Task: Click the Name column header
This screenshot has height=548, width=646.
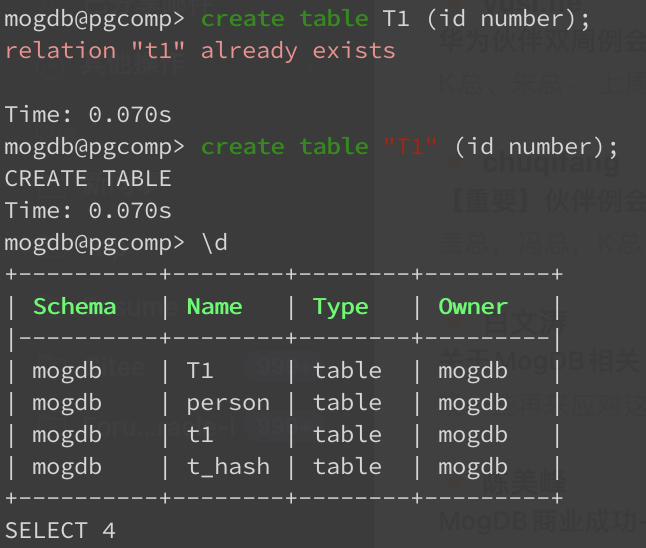Action: [214, 307]
